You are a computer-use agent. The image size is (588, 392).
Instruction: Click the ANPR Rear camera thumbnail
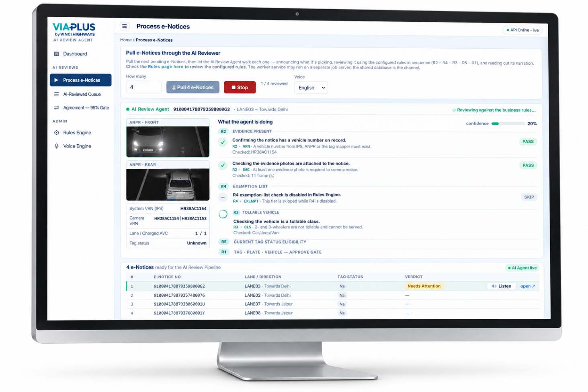click(168, 184)
